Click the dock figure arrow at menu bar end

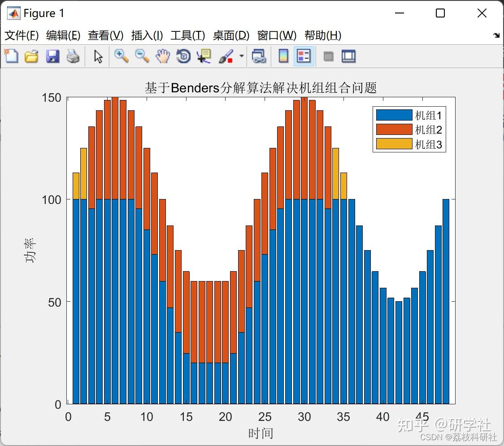pos(497,35)
